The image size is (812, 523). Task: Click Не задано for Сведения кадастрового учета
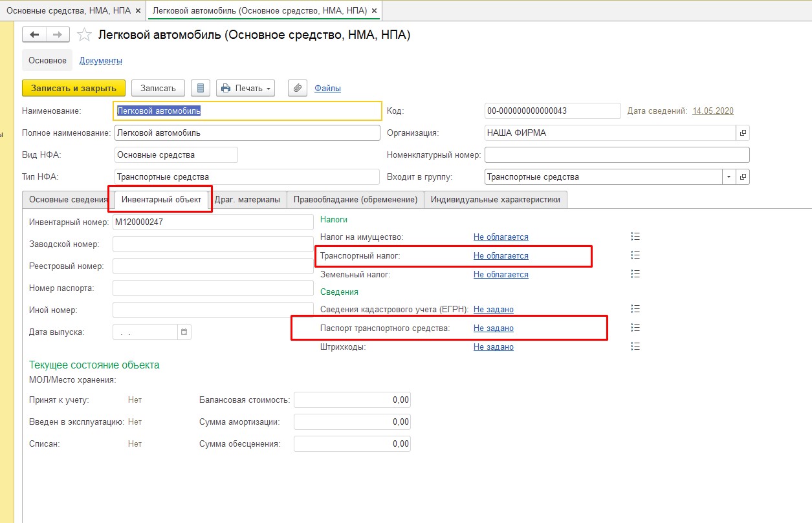pos(494,309)
